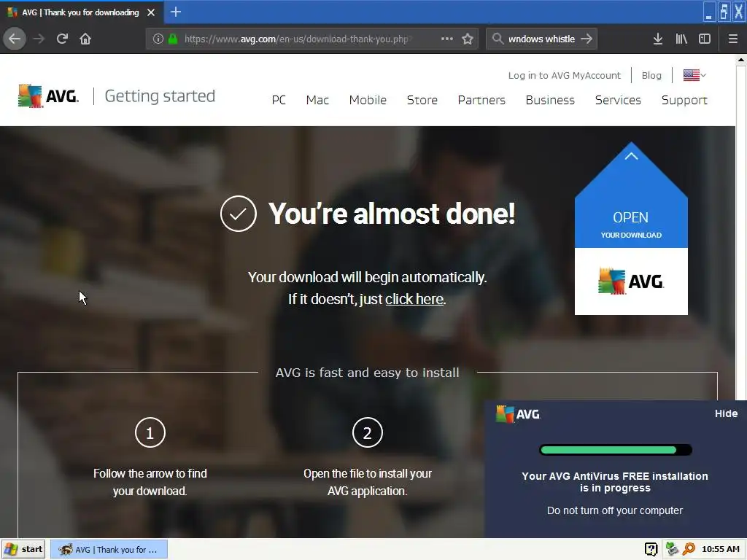Click the AVG logo in page header

point(48,96)
